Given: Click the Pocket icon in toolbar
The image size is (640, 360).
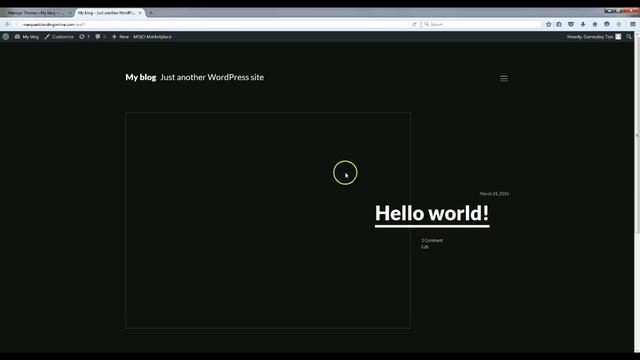Looking at the screenshot, I should click(x=571, y=24).
